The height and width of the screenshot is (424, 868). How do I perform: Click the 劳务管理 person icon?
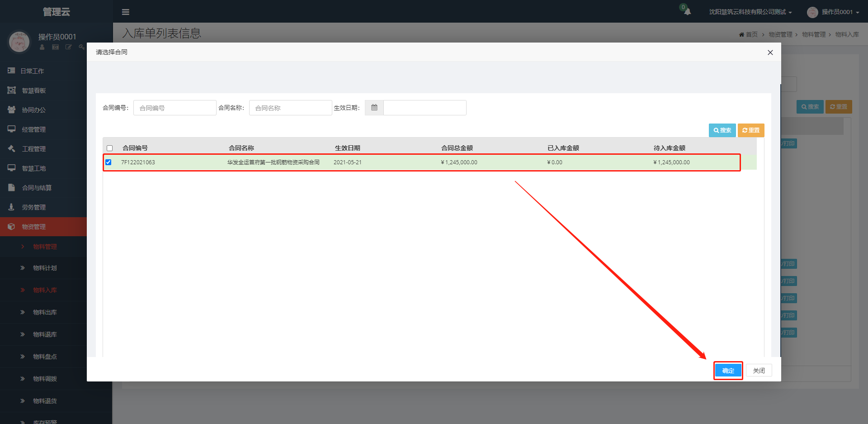pos(11,207)
